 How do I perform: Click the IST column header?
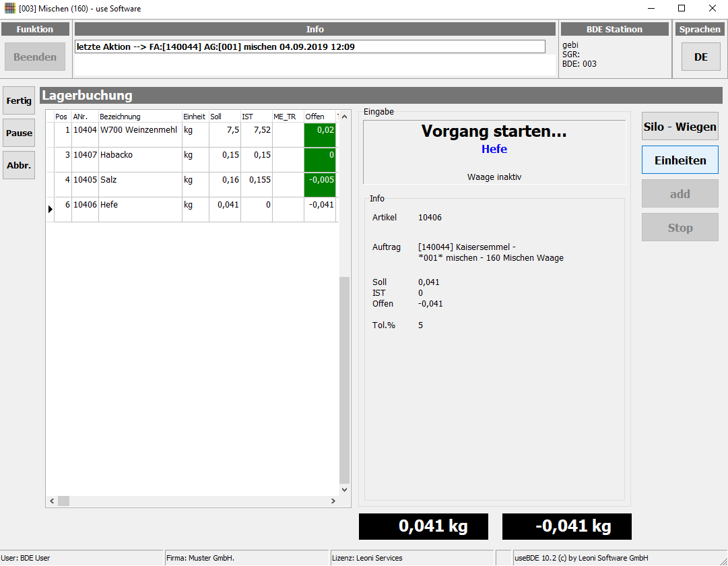point(257,117)
